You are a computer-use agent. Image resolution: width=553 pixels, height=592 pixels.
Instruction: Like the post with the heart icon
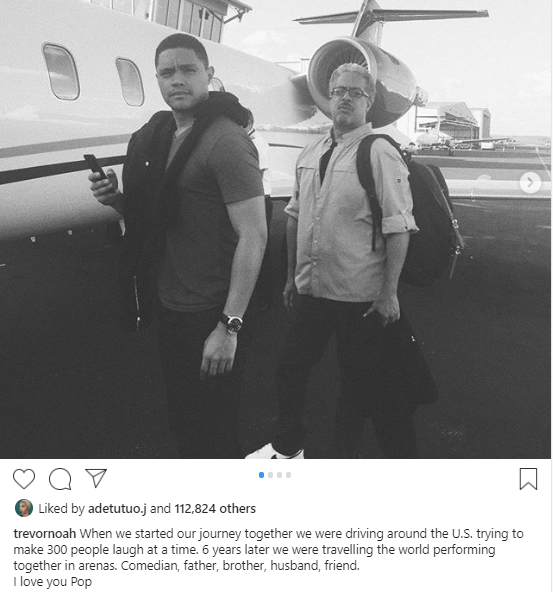point(24,479)
